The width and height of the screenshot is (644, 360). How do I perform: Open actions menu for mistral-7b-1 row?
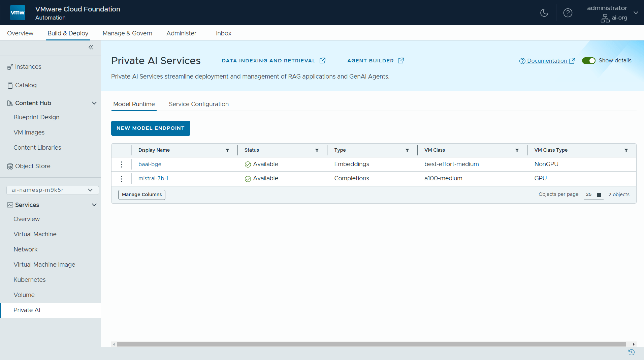[122, 179]
